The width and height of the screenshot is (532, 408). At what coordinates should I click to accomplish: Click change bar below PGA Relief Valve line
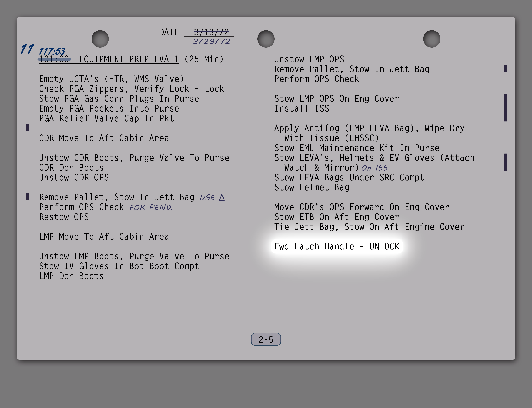point(27,128)
